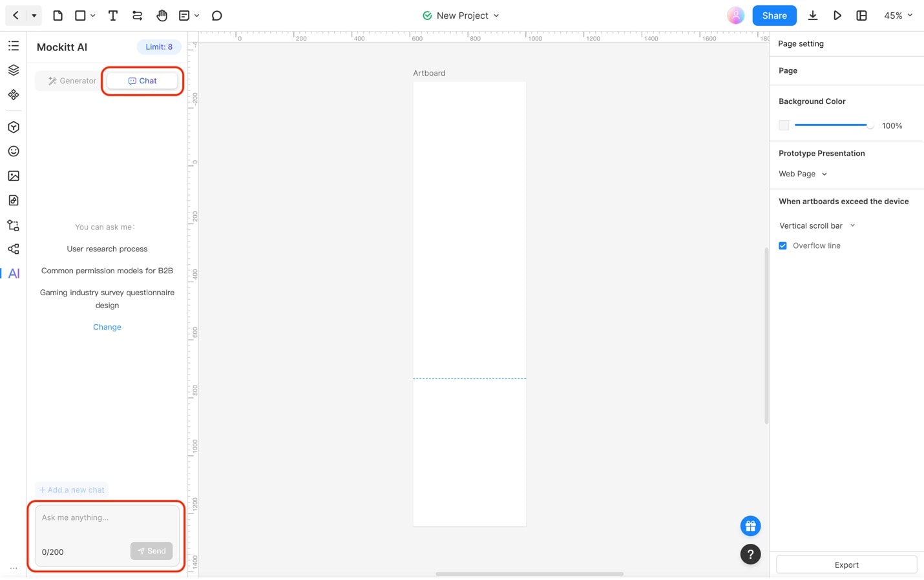Screen dimensions: 924x580
Task: Open the smiley icons library
Action: coord(14,151)
